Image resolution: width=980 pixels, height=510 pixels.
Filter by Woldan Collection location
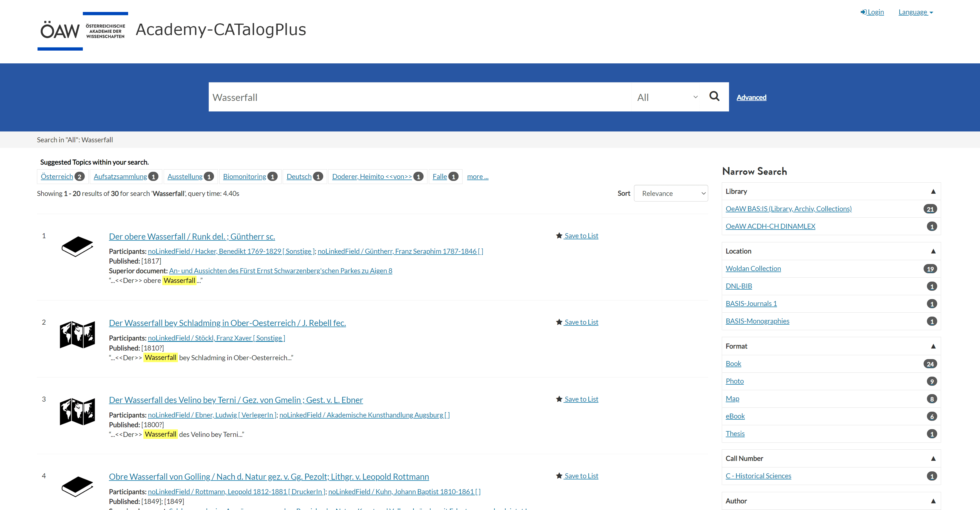coord(753,268)
